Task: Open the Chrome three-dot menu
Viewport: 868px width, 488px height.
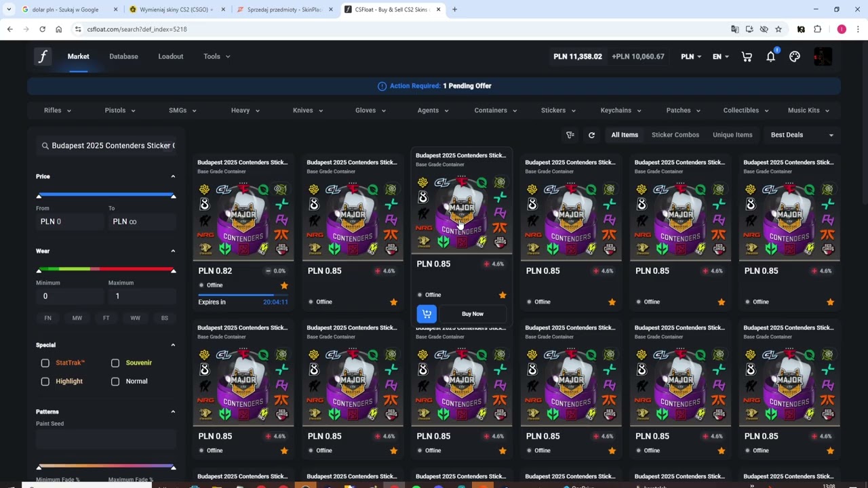Action: pyautogui.click(x=859, y=29)
